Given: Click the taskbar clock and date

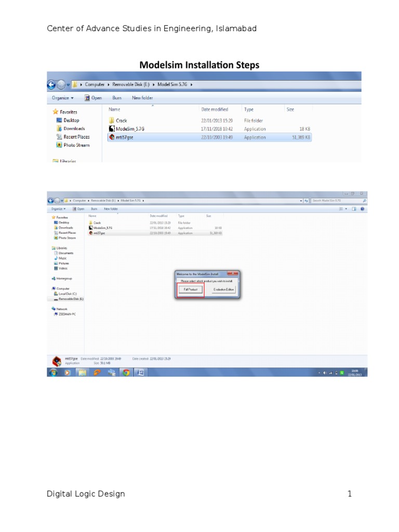Looking at the screenshot, I should [x=355, y=373].
